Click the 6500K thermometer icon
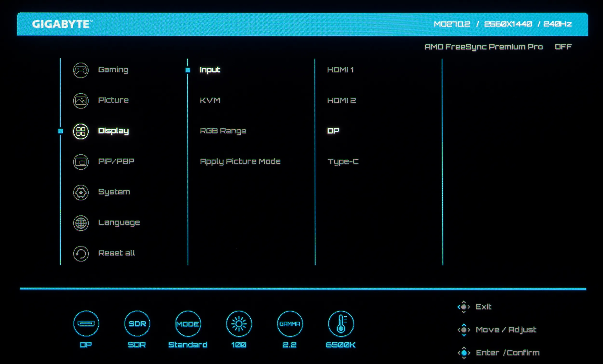Viewport: 603px width, 364px height. tap(341, 324)
